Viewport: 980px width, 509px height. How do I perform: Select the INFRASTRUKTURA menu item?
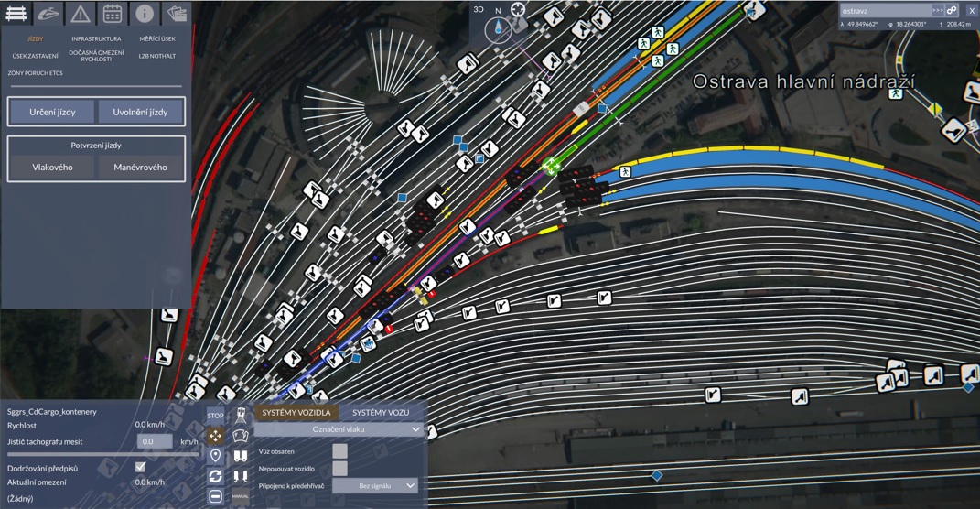[x=96, y=38]
